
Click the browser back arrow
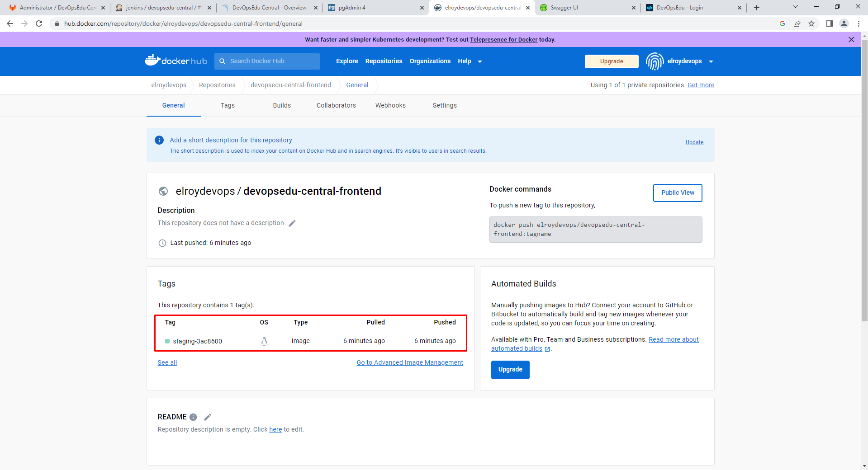(10, 23)
